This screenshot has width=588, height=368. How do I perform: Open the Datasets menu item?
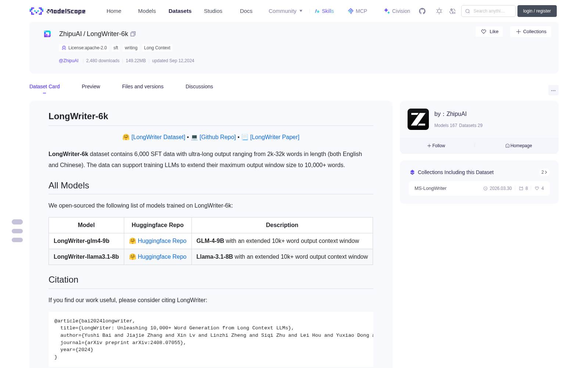click(180, 11)
